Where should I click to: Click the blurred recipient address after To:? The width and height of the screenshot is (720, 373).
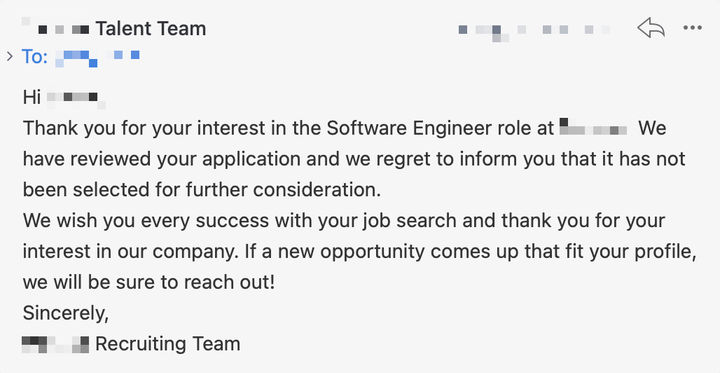(97, 58)
